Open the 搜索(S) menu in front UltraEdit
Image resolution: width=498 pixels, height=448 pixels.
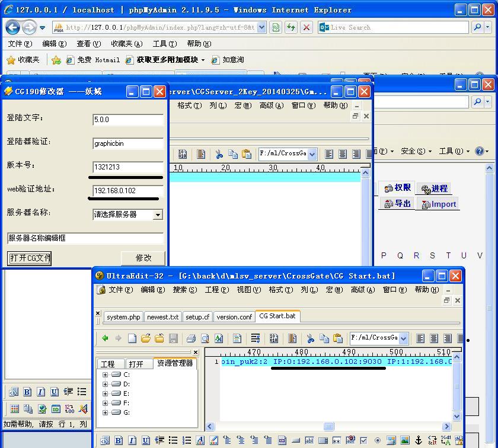(x=185, y=290)
